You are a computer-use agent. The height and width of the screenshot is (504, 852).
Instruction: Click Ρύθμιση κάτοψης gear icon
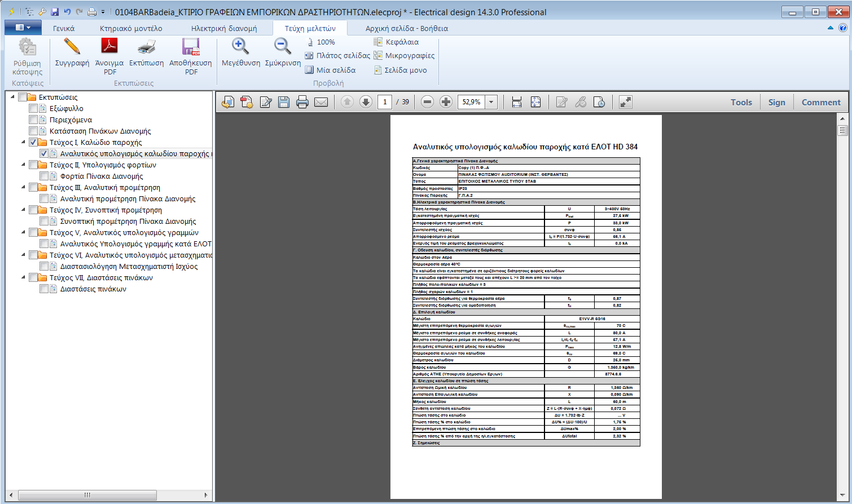(27, 47)
